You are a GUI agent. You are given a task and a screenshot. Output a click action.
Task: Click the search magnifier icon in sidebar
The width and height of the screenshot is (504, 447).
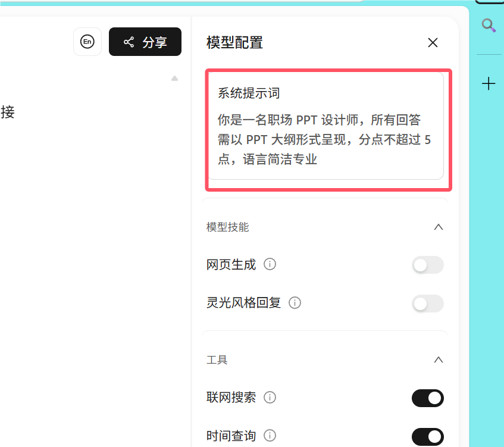point(489,25)
